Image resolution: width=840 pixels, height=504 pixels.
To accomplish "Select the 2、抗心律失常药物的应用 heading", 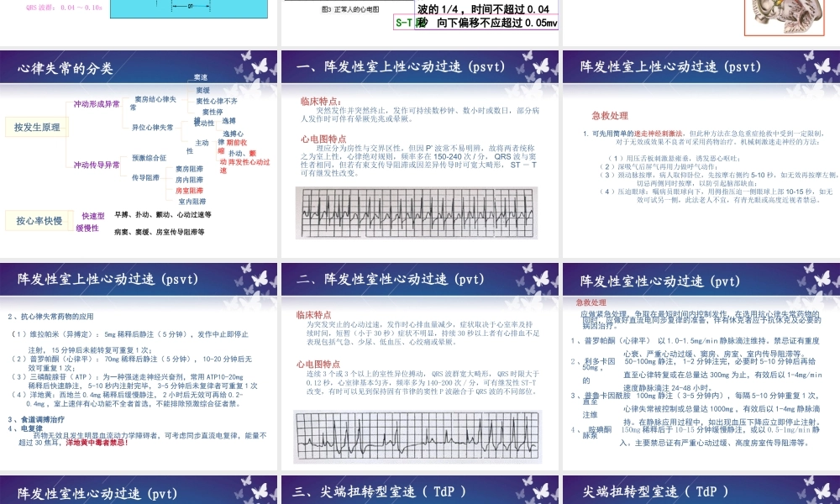I will tap(51, 317).
